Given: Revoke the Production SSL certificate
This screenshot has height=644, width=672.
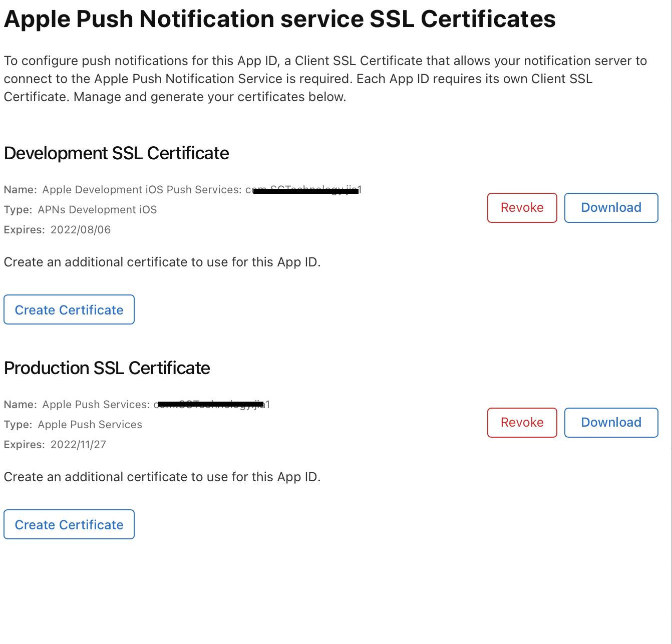Looking at the screenshot, I should coord(522,423).
